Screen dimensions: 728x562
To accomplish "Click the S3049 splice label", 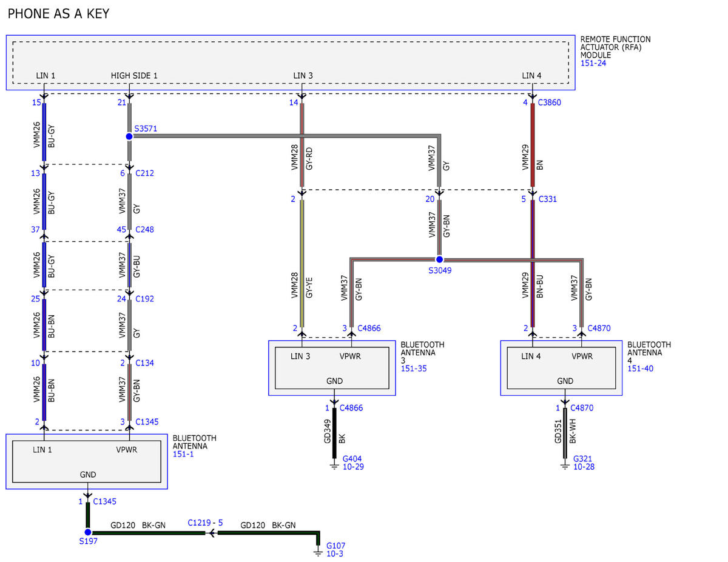I will click(439, 270).
